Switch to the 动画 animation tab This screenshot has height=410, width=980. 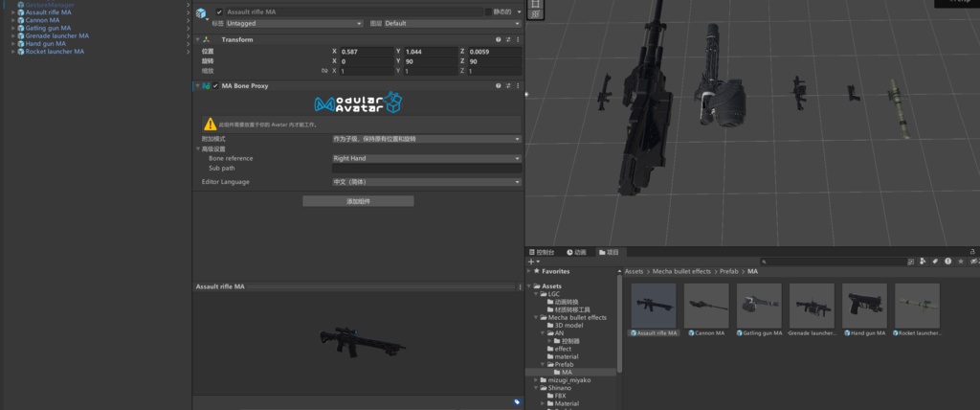(x=577, y=252)
